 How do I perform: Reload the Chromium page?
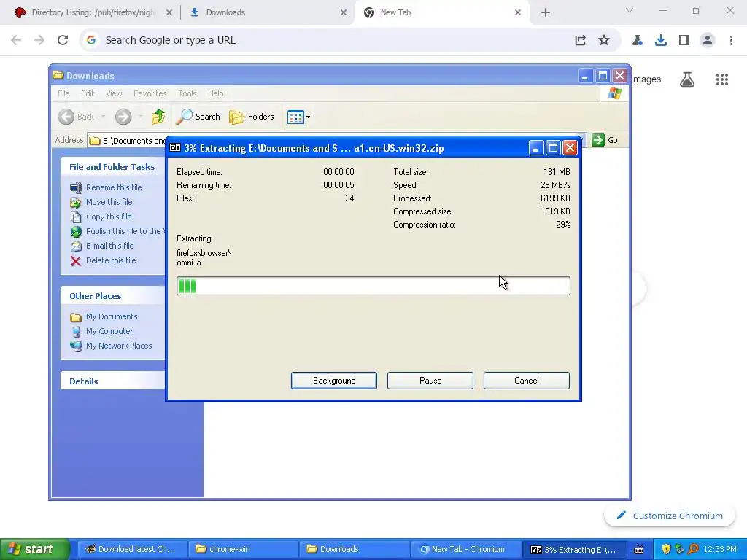tap(63, 40)
